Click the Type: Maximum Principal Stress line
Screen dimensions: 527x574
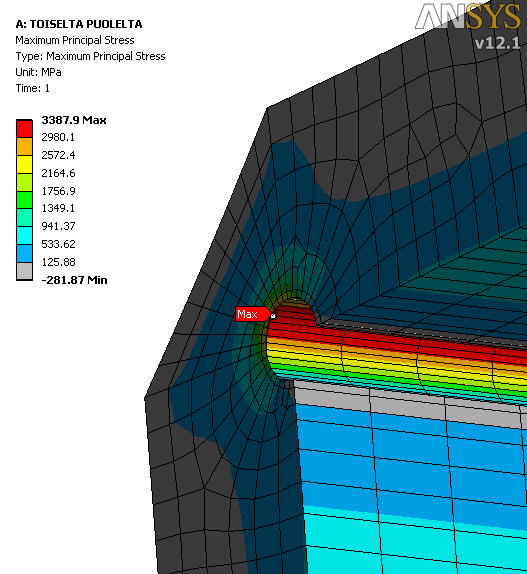[90, 56]
